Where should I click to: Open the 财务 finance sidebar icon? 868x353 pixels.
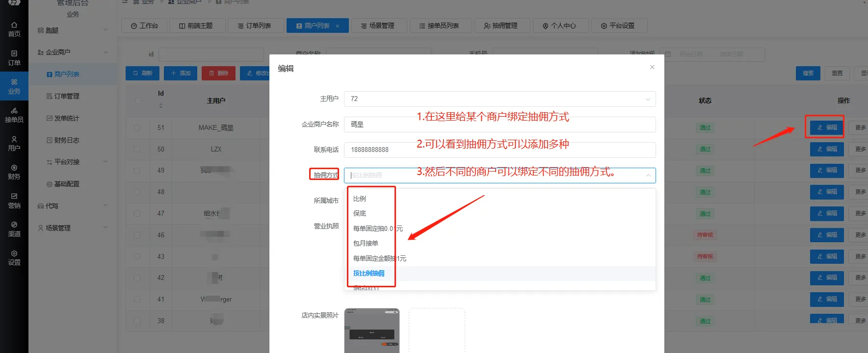click(x=14, y=172)
